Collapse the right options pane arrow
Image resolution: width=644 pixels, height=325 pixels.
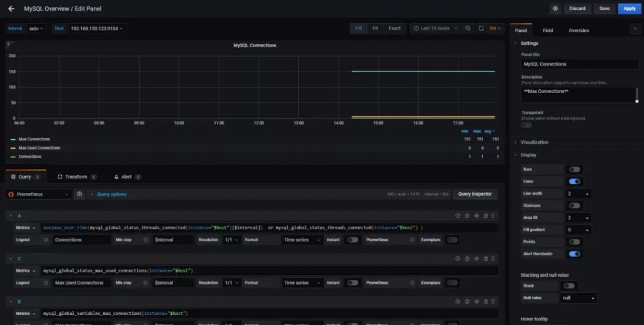(x=635, y=29)
